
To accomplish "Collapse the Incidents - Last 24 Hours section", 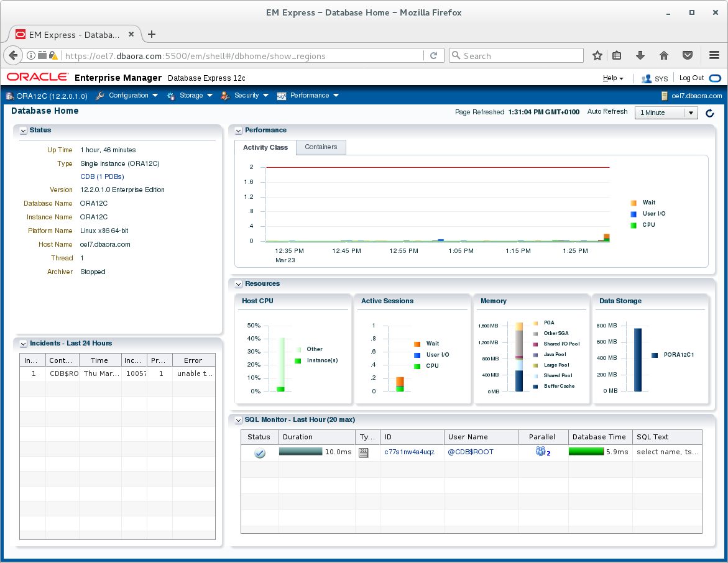I will pyautogui.click(x=23, y=344).
